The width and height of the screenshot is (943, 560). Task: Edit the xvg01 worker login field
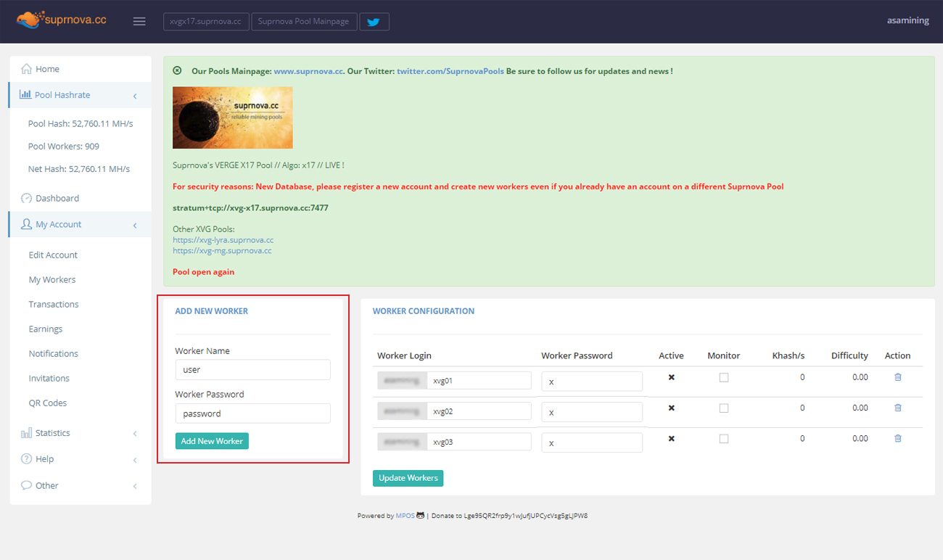(479, 380)
